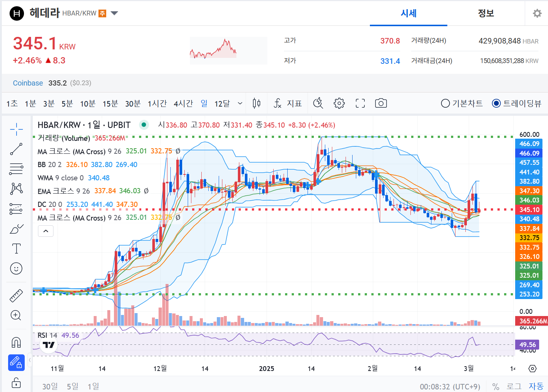Toggle lock all drawings padlock
Viewport: 548px width, 392px height.
16,382
